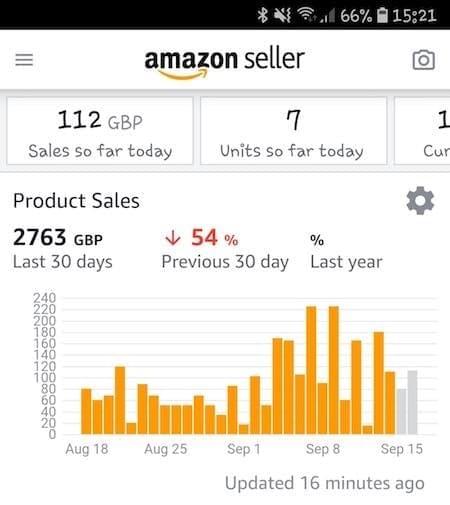The height and width of the screenshot is (505, 450).
Task: Tap the camera scan icon
Action: click(x=423, y=60)
